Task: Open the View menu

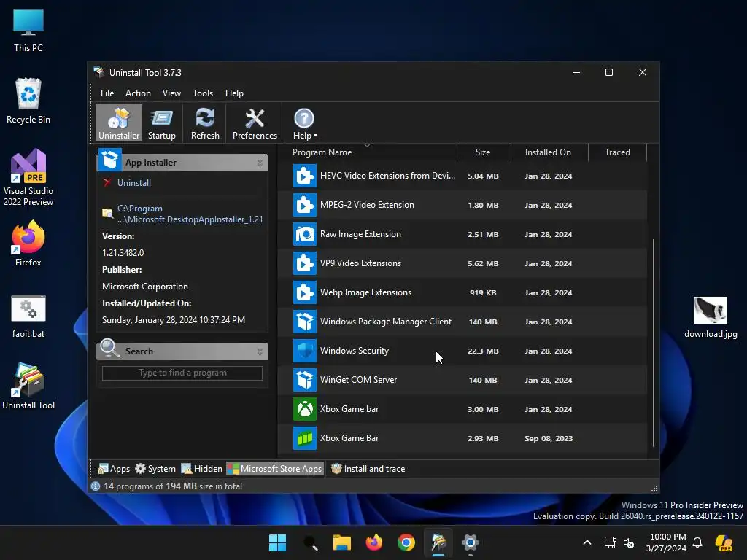Action: (x=171, y=93)
